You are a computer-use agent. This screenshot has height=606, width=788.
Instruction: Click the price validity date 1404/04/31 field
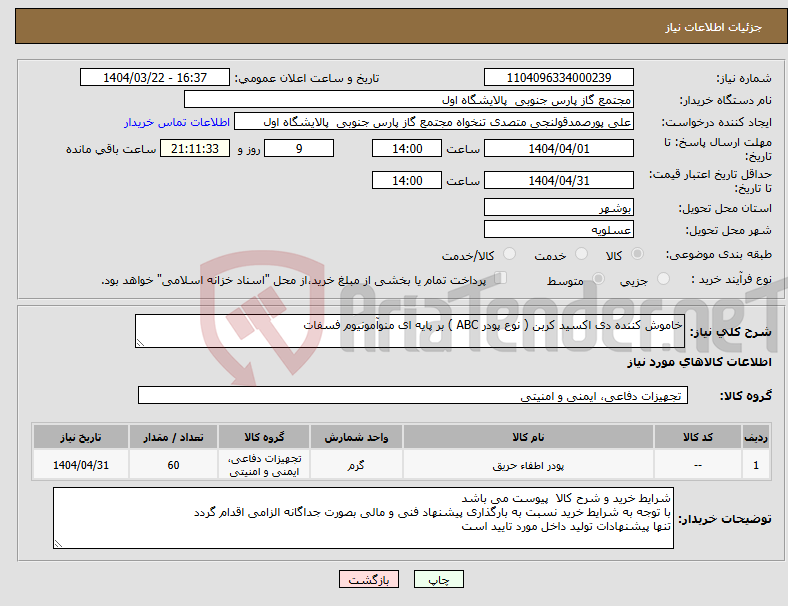tap(559, 180)
